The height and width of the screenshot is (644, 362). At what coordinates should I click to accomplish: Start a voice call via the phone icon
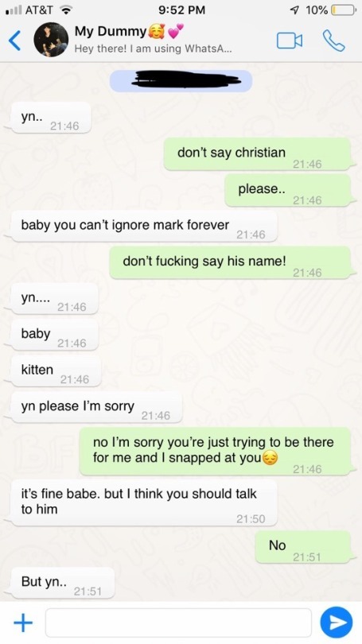[x=333, y=41]
